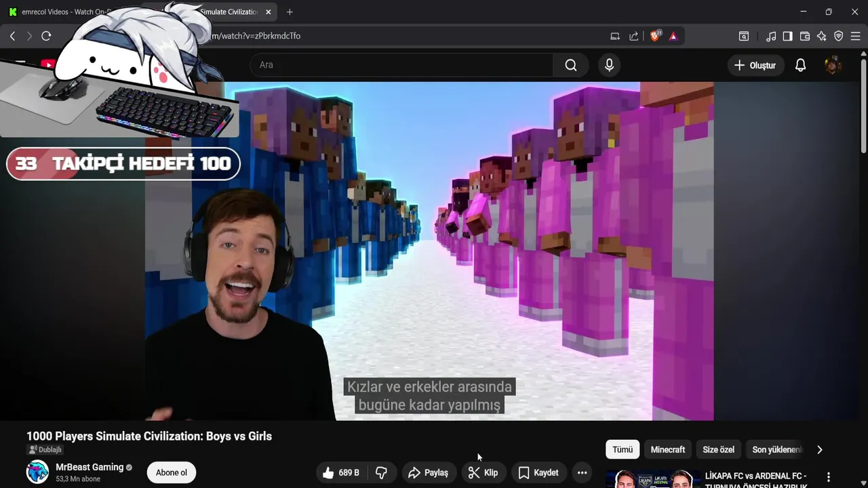The height and width of the screenshot is (488, 868).
Task: Click the share page icon in the address bar
Action: pos(633,37)
